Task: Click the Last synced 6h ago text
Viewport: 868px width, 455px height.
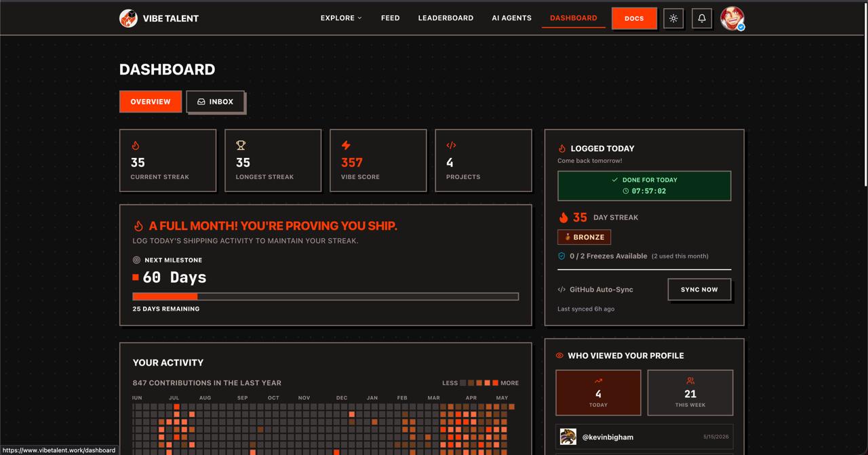Action: (586, 309)
